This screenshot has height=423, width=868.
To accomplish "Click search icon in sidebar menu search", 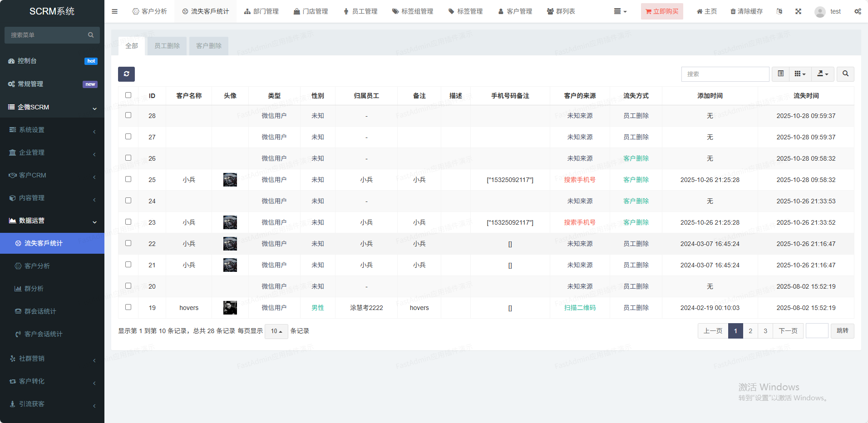I will click(x=91, y=35).
